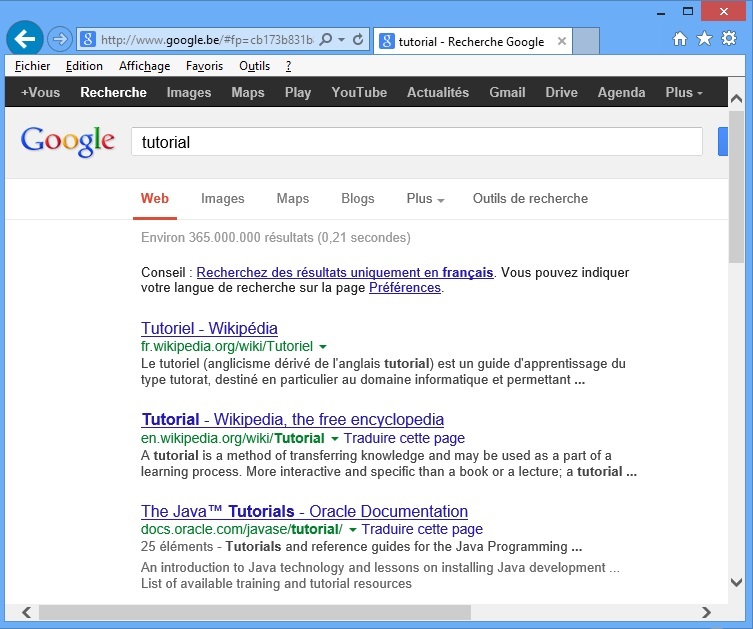This screenshot has width=753, height=629.
Task: Click the browser forward arrow button
Action: (x=60, y=39)
